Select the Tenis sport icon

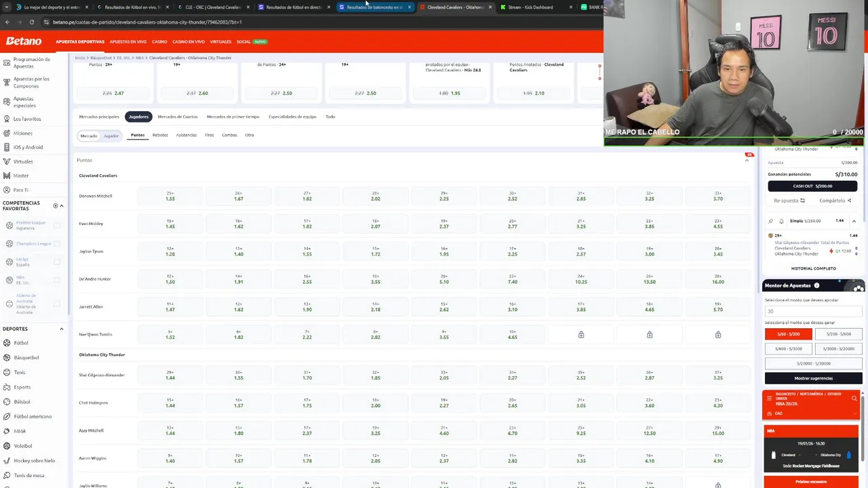pyautogui.click(x=6, y=372)
